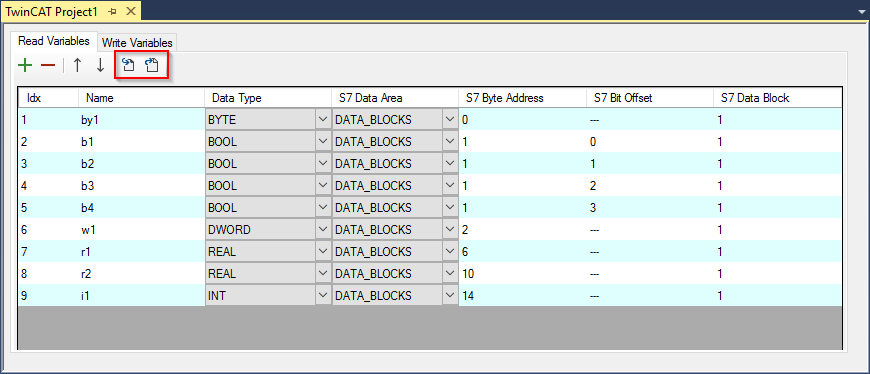Screen dimensions: 870x374
Task: Open Data Type dropdown for w1
Action: tap(323, 229)
